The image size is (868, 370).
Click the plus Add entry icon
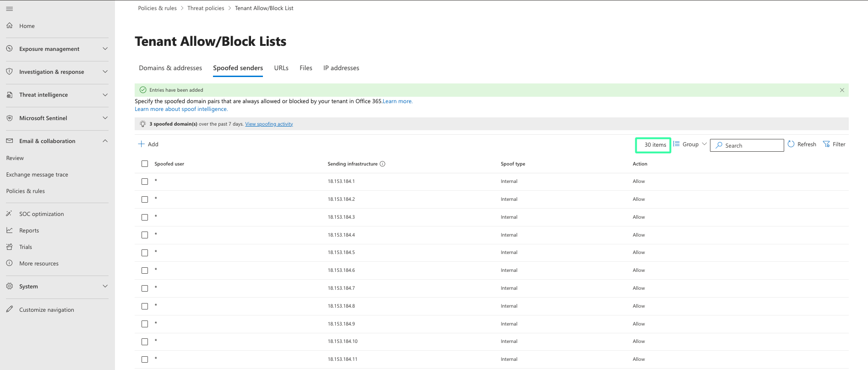[142, 144]
